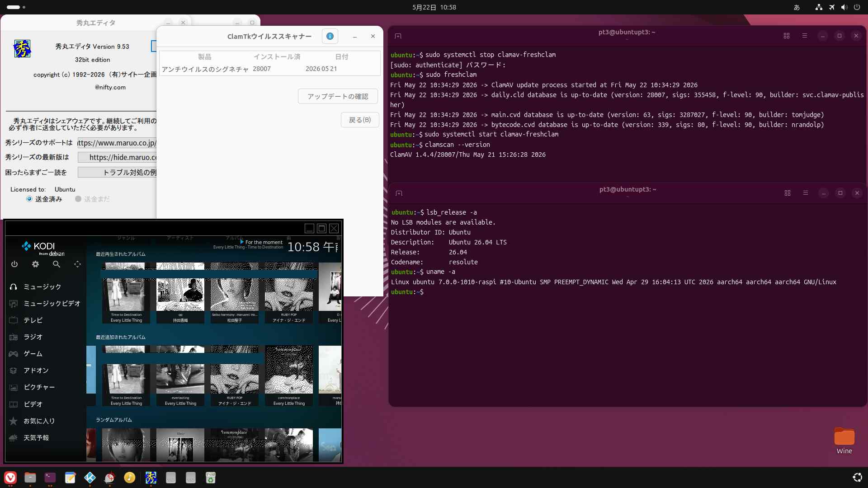The height and width of the screenshot is (488, 868).
Task: Click the maruo.co.jp support link field
Action: pyautogui.click(x=117, y=143)
